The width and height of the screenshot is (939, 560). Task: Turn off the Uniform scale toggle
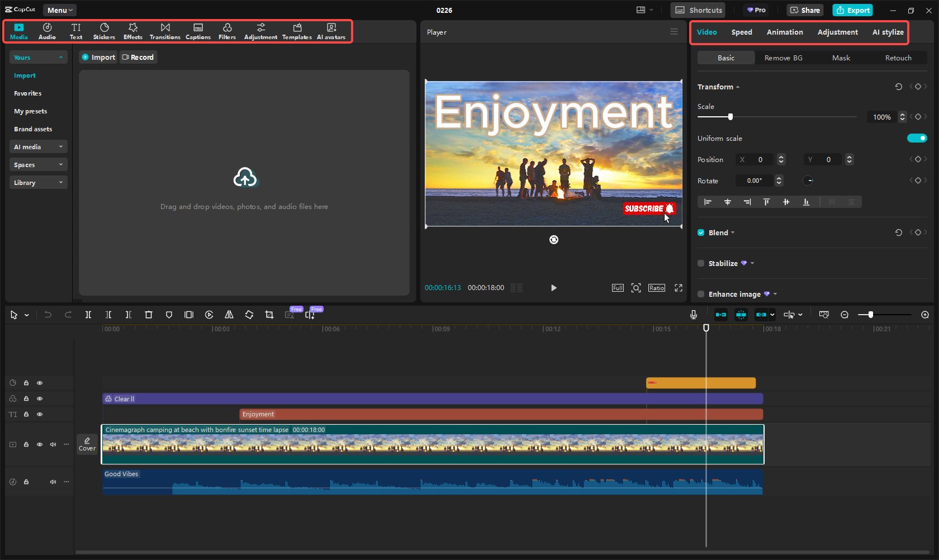[x=917, y=138]
